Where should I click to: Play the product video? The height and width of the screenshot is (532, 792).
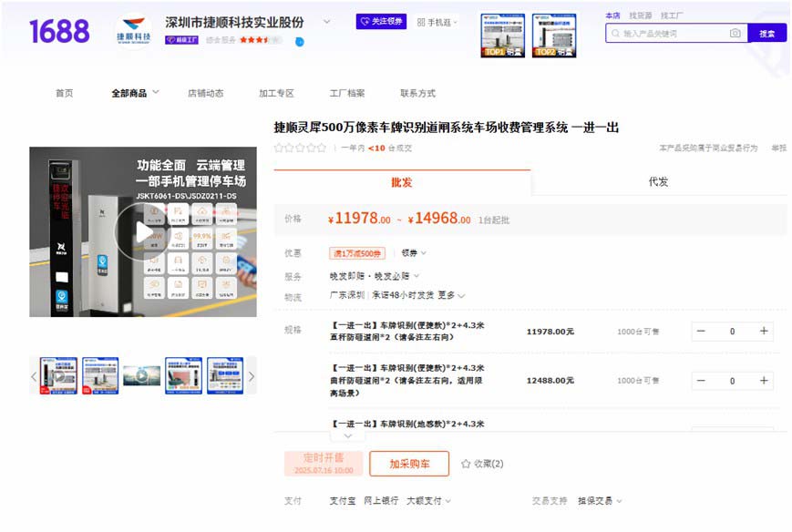142,232
